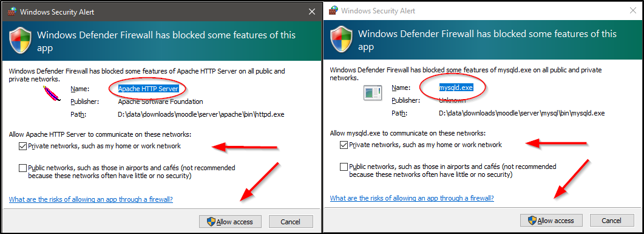Screen dimensions: 644x234
Task: Enable Public networks for Apache HTTP Server
Action: pos(22,168)
